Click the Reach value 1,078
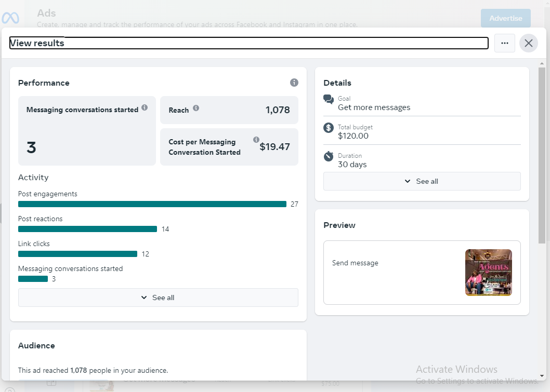The image size is (550, 392). click(x=278, y=110)
